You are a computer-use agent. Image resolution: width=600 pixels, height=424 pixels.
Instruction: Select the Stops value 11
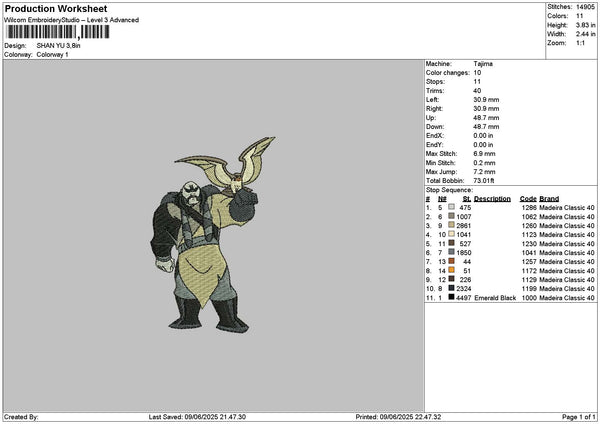(x=477, y=82)
